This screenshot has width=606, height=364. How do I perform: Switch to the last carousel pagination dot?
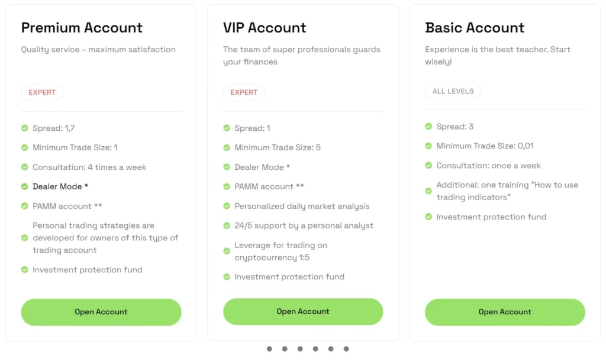pos(346,349)
